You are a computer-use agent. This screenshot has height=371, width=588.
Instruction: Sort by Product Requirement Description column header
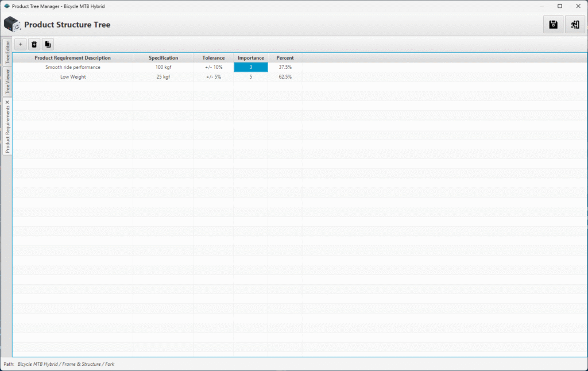click(x=72, y=58)
